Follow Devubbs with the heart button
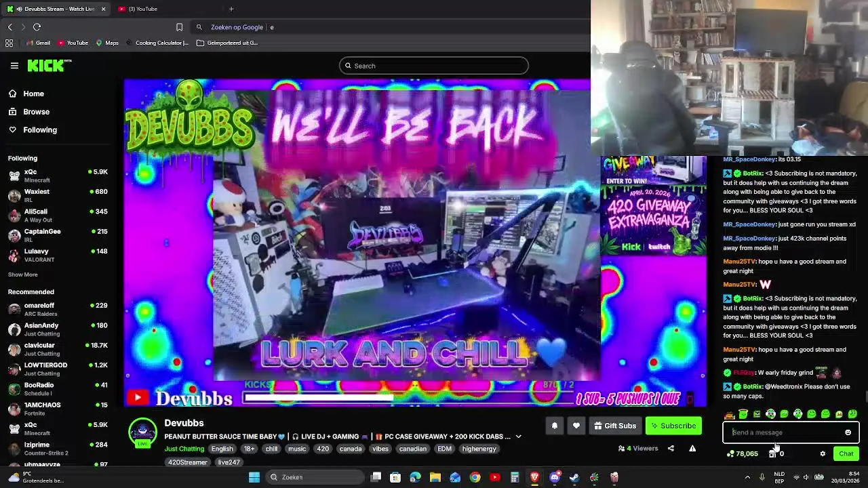 click(576, 426)
